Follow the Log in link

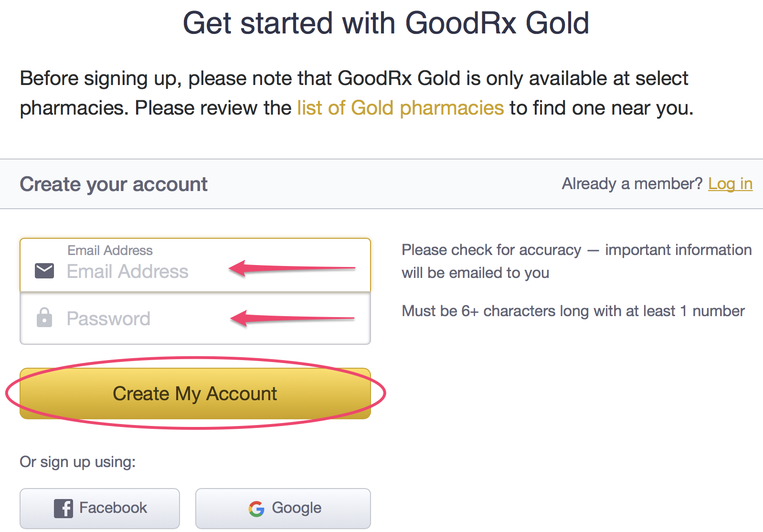tap(730, 184)
